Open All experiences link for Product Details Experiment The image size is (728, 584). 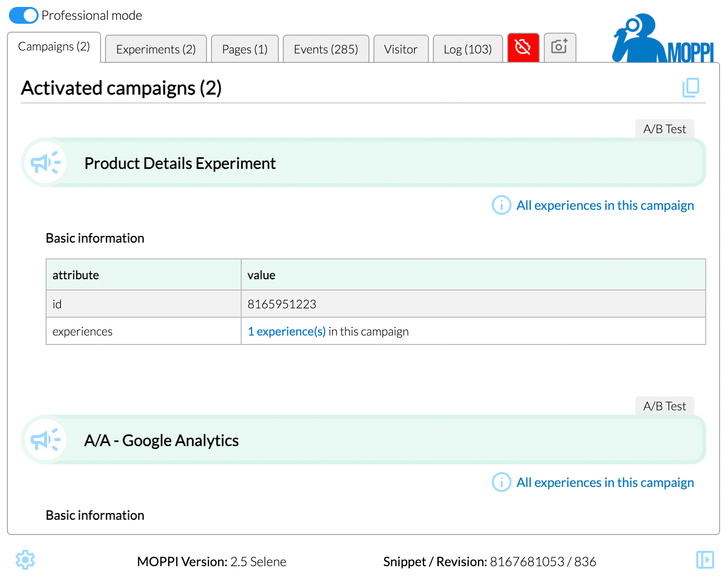coord(605,205)
